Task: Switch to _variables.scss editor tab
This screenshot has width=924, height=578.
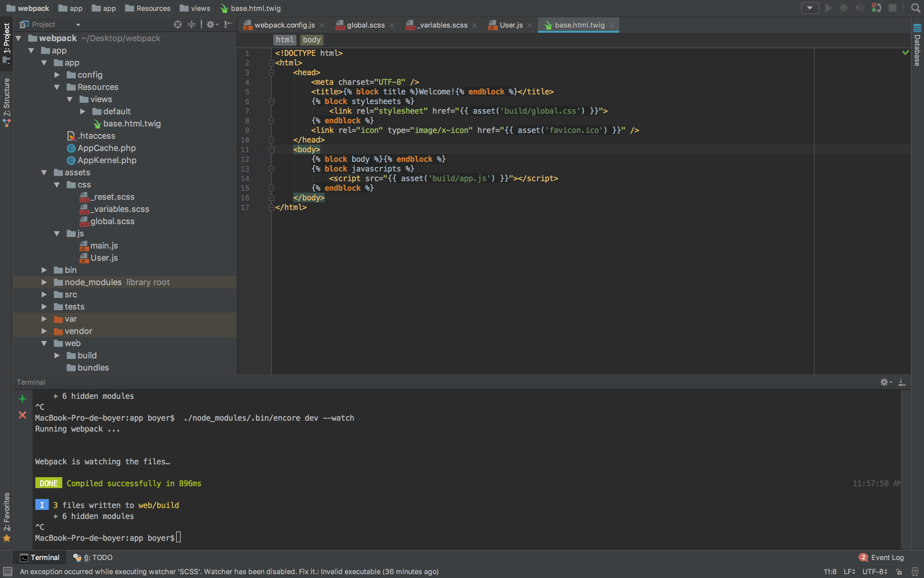Action: (x=441, y=25)
